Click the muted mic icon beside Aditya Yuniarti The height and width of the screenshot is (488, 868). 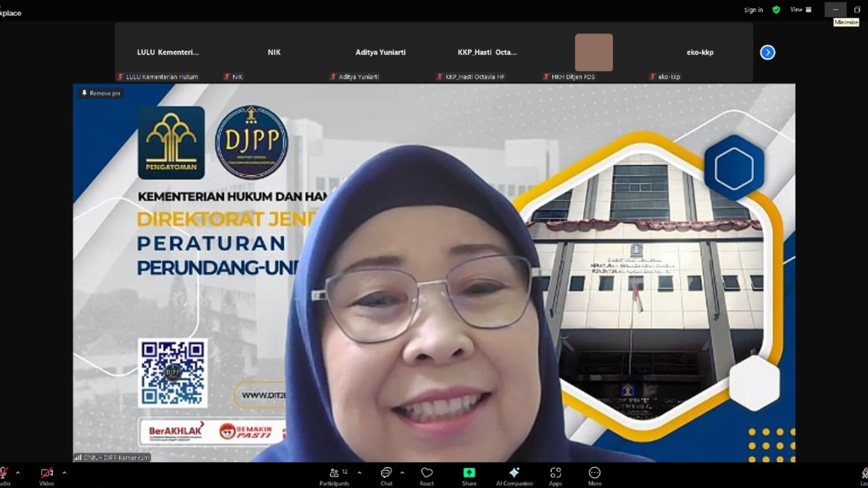click(333, 77)
